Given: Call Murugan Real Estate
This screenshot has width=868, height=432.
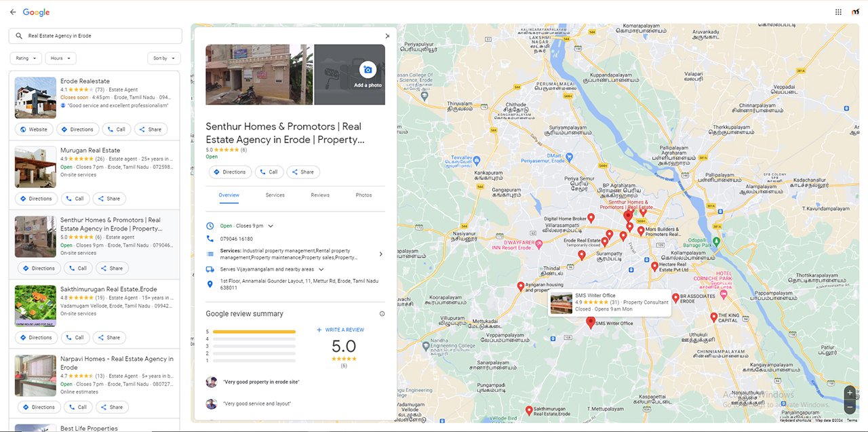Looking at the screenshot, I should click(75, 199).
